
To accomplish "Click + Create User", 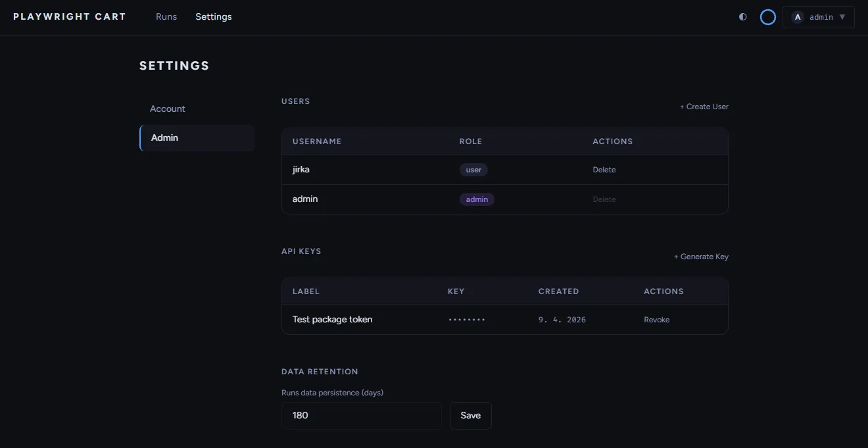I will coord(704,106).
